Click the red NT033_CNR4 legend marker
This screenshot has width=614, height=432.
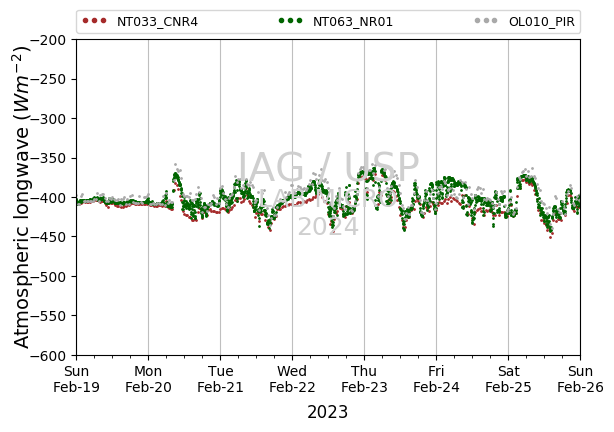tap(94, 21)
